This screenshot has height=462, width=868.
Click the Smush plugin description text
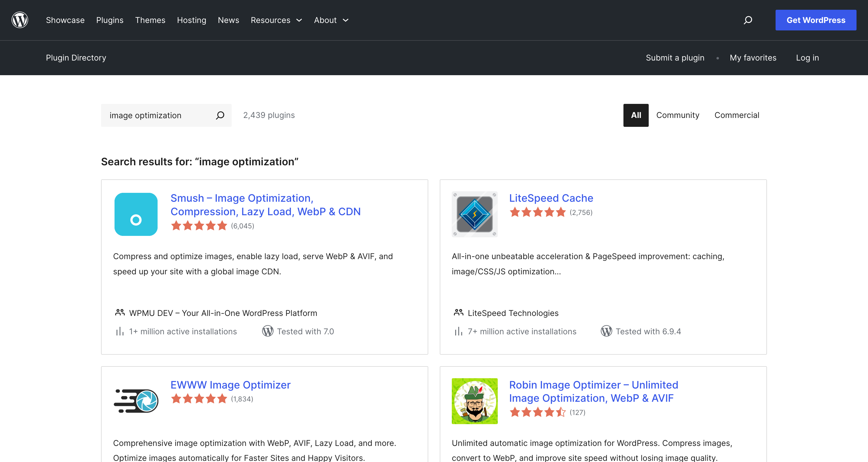click(x=253, y=264)
